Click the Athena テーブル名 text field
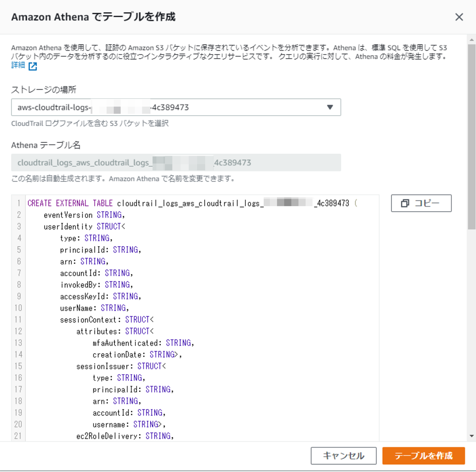Viewport: 476px width, 472px height. coord(176,162)
